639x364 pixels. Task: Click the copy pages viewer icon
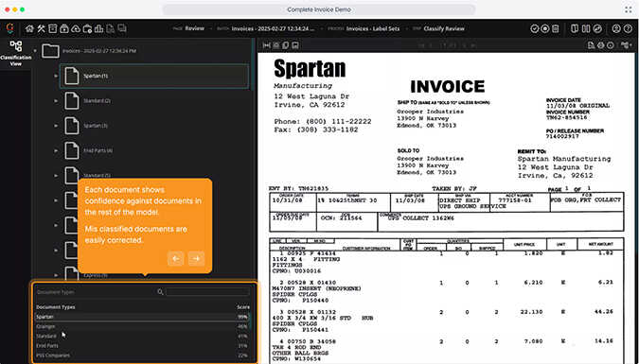[286, 45]
